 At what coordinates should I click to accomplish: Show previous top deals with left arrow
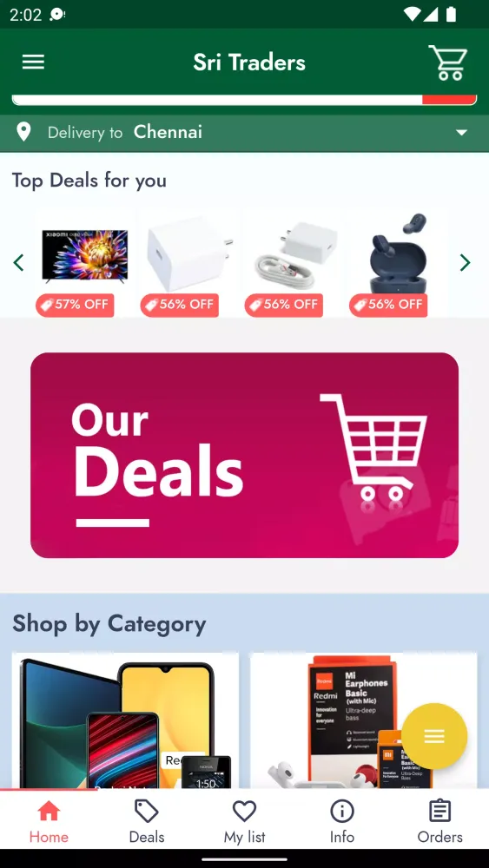coord(19,262)
